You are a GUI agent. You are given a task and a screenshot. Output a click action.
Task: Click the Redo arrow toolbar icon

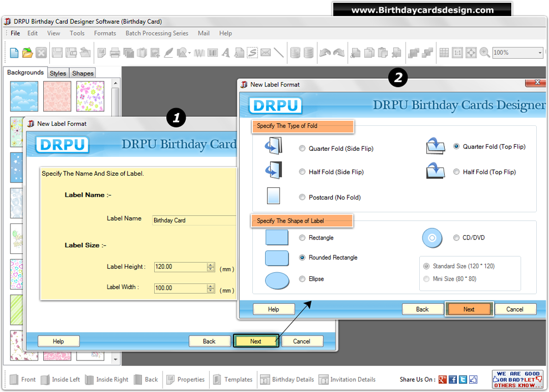click(339, 53)
